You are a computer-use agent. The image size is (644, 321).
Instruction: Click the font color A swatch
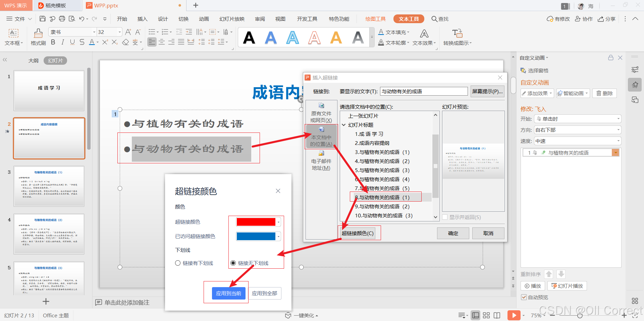pyautogui.click(x=92, y=42)
